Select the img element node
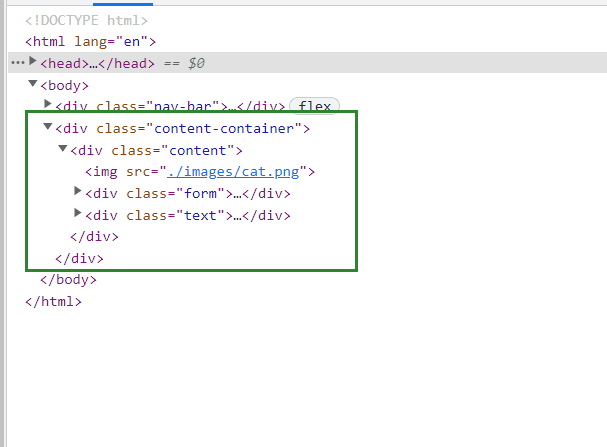The image size is (607, 447). click(200, 172)
